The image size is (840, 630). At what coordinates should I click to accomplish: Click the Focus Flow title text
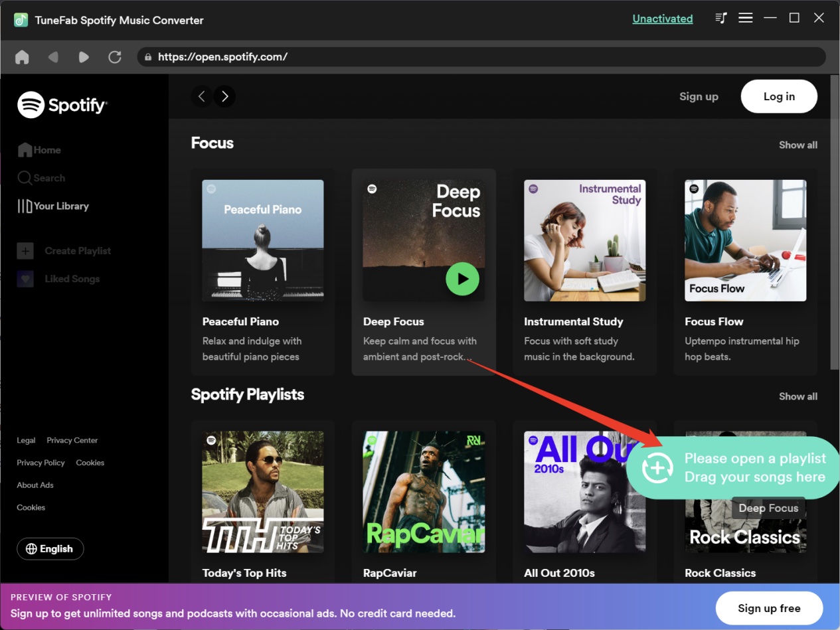click(x=714, y=321)
